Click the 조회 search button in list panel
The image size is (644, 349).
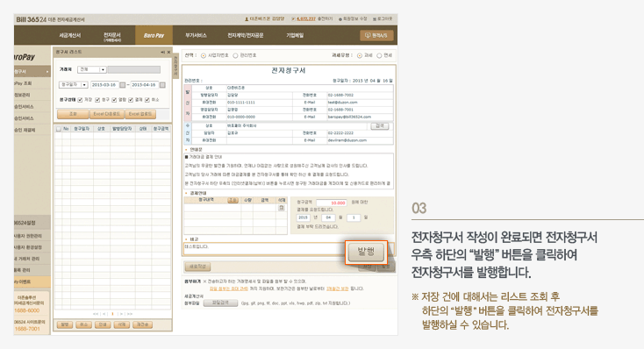coord(73,114)
